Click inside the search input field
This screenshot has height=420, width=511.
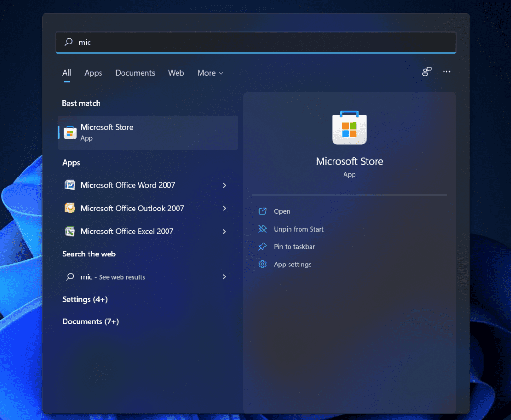tap(191, 42)
